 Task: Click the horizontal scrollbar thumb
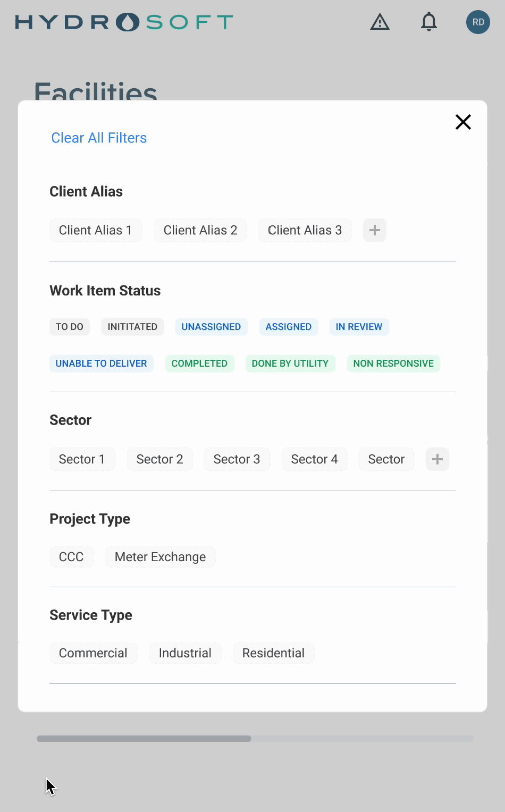point(144,739)
